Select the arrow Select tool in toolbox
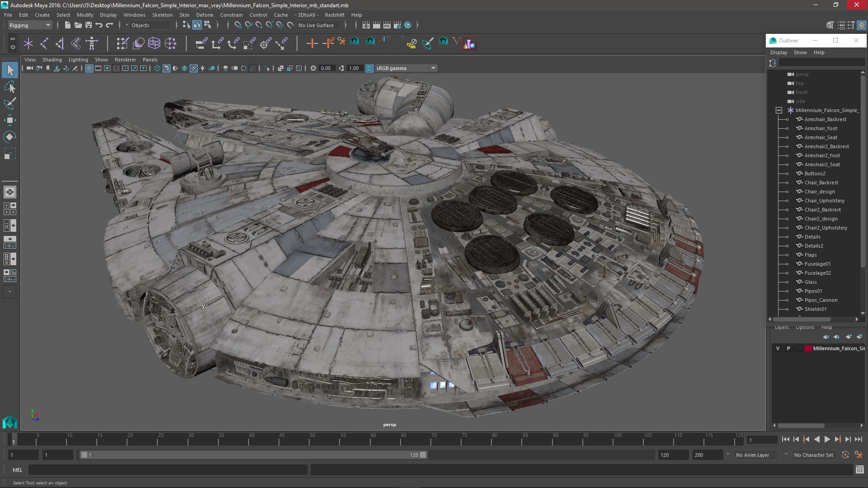This screenshot has width=868, height=488. pos(10,70)
